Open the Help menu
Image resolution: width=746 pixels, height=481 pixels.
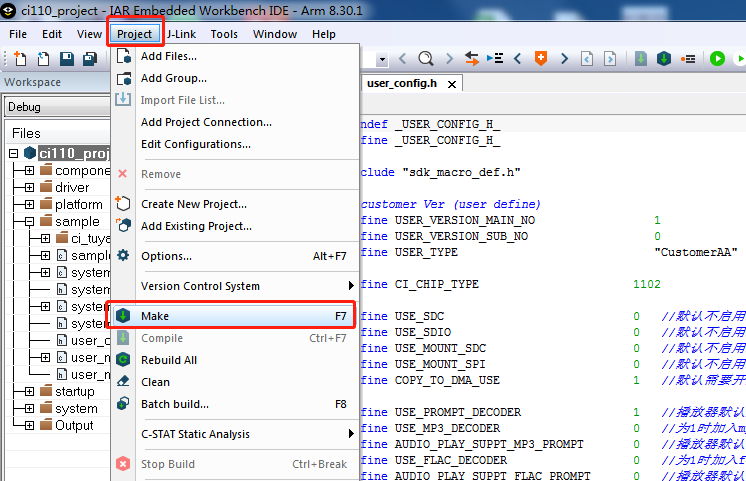324,34
